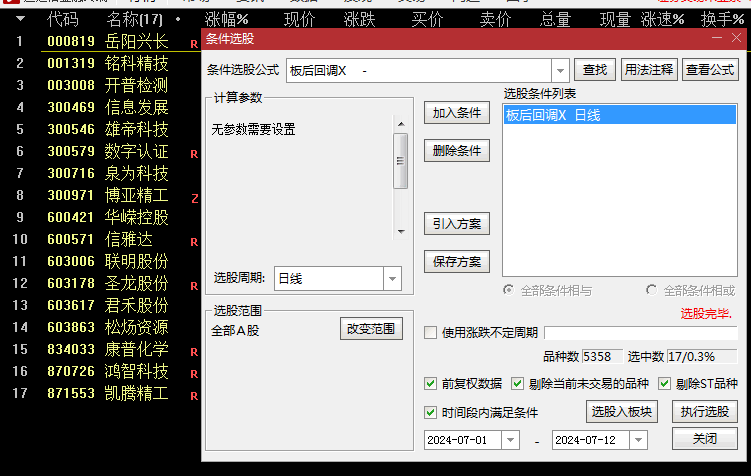Click the 查找 button

click(595, 70)
